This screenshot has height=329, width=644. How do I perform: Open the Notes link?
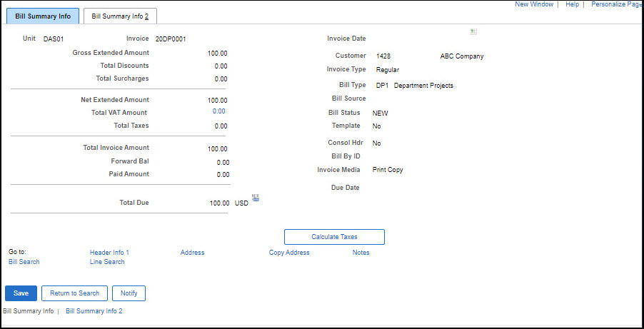point(361,253)
